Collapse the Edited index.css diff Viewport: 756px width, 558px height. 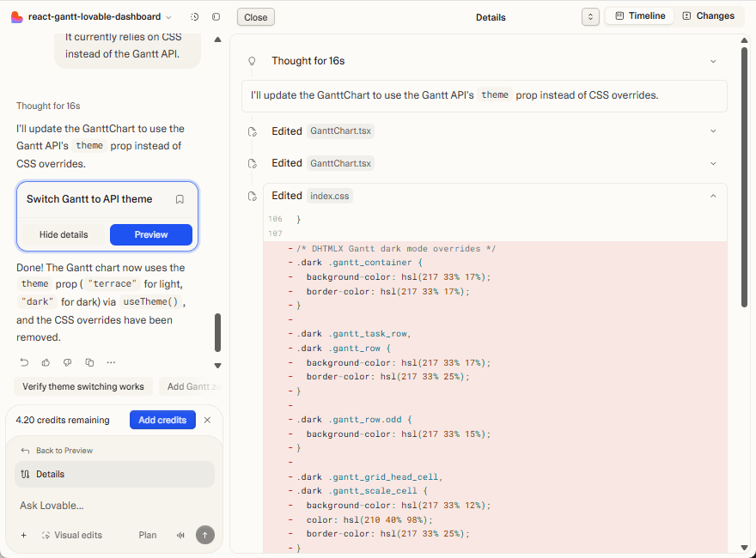[713, 196]
